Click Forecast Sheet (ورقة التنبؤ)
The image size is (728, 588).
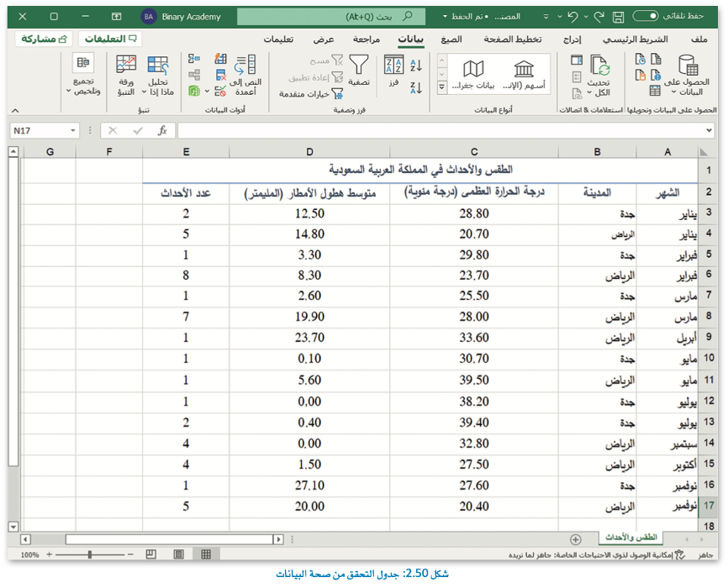(126, 76)
